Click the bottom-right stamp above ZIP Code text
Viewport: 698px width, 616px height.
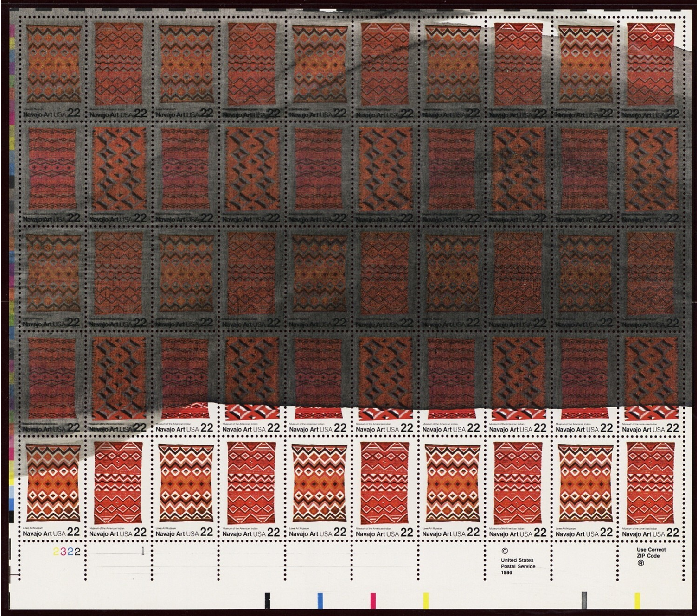651,489
